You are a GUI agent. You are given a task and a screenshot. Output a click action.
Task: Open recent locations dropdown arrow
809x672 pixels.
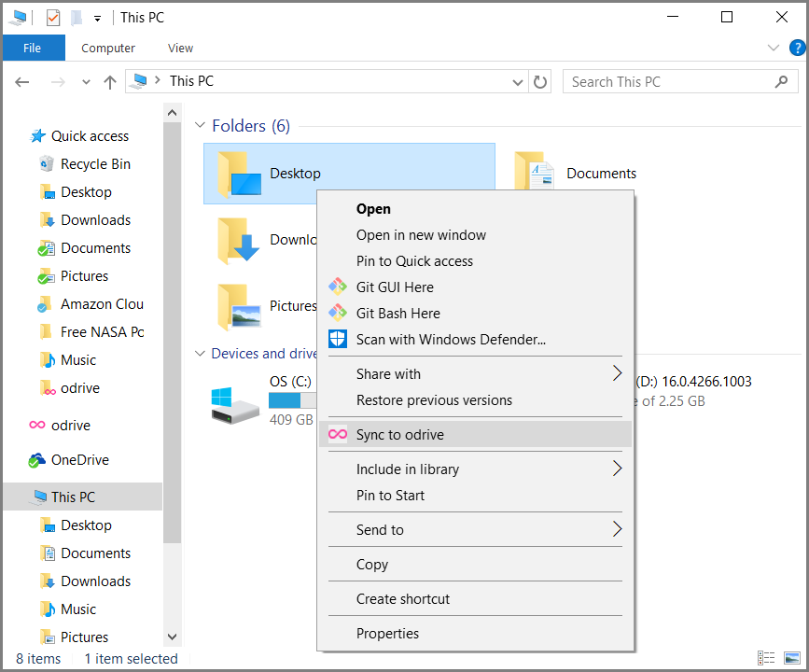[x=86, y=82]
